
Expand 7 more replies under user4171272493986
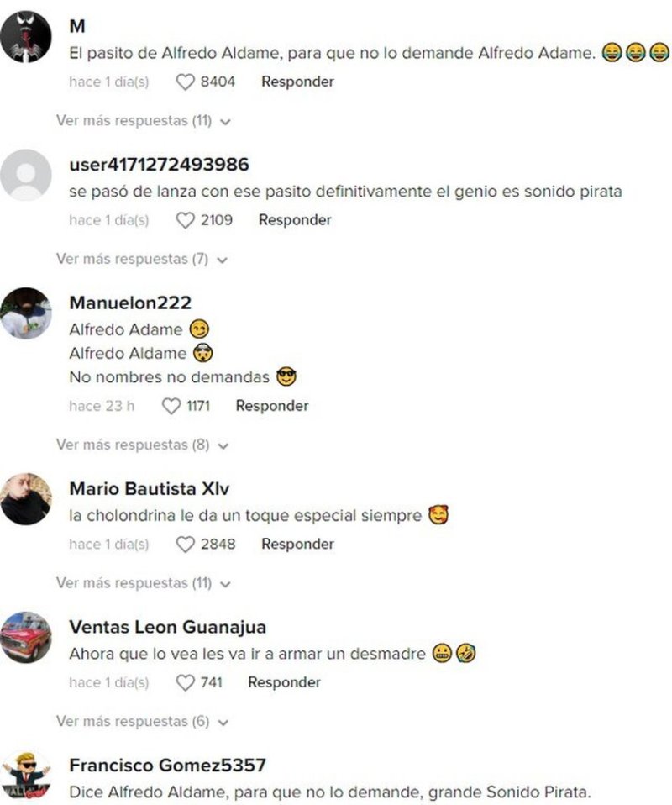tap(142, 260)
